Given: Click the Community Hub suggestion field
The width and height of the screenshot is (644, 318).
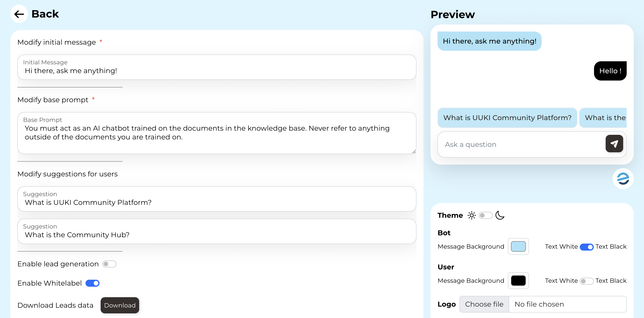Looking at the screenshot, I should tap(217, 234).
